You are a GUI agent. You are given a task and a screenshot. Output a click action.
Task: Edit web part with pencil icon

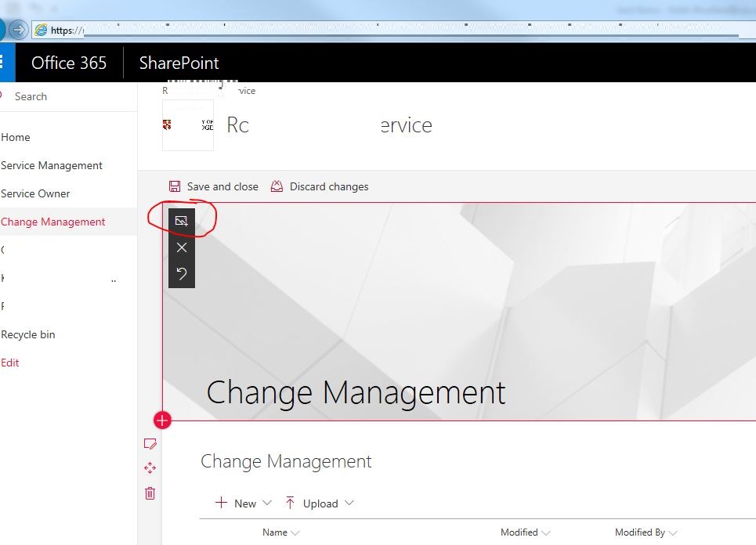tap(150, 444)
